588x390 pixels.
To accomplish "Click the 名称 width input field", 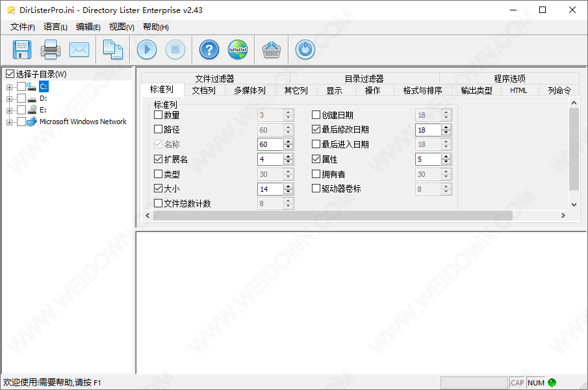I will click(270, 144).
